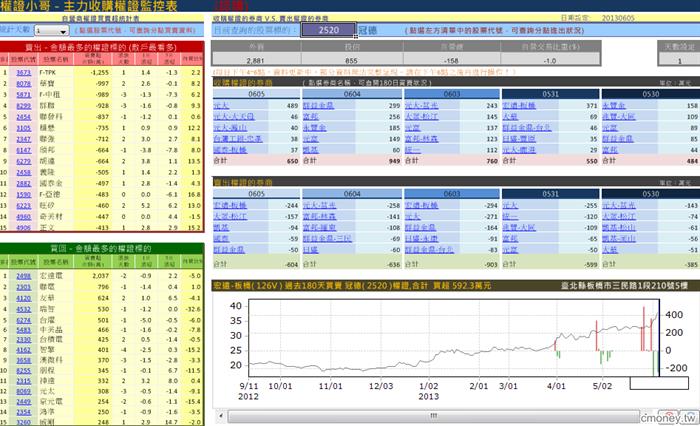Screen dimensions: 700x426
Task: Click the broker link beside value 299
Action: point(318,106)
